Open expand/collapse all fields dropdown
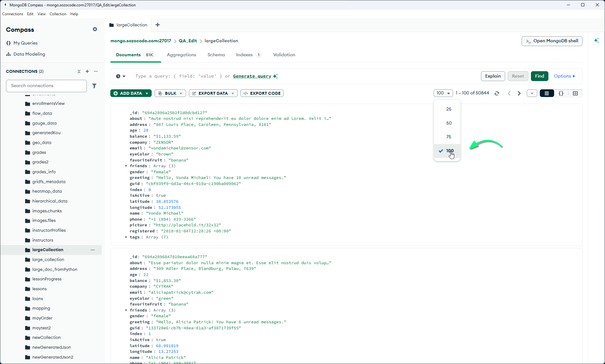Image resolution: width=605 pixels, height=364 pixels. [532, 93]
